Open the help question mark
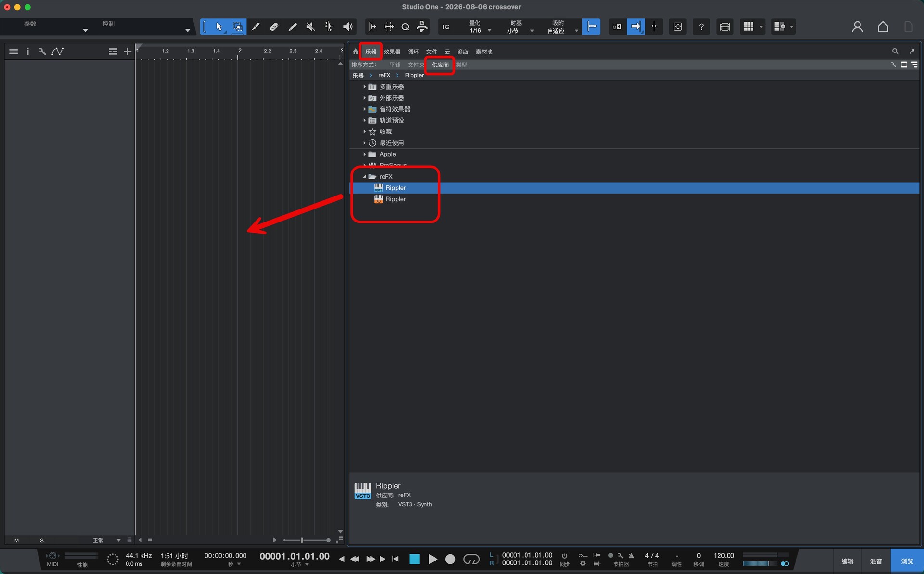The height and width of the screenshot is (574, 924). pos(701,27)
